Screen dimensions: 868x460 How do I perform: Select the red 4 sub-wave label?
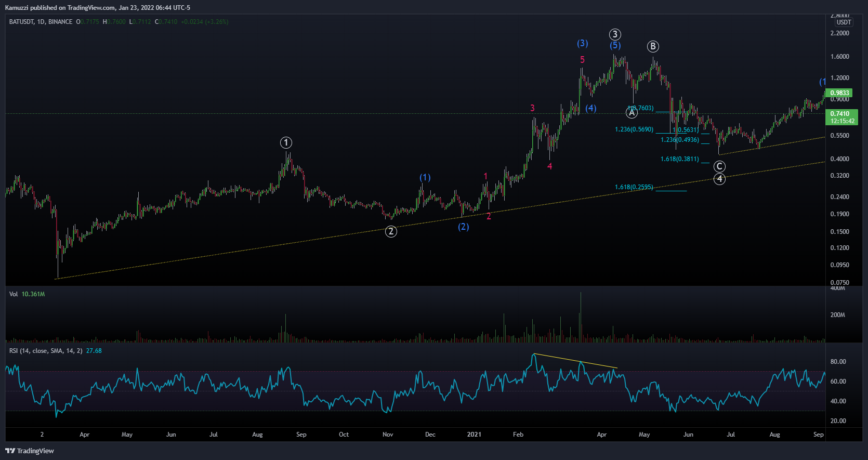[550, 166]
